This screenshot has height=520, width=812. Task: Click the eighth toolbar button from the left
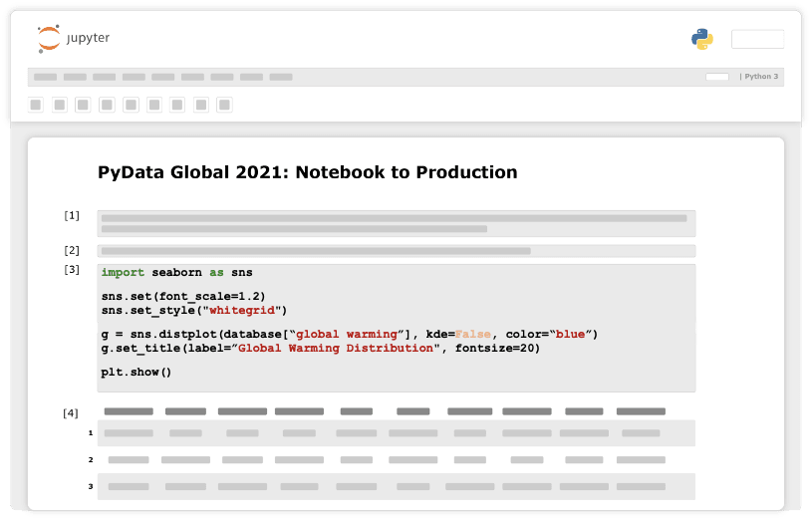click(x=201, y=106)
